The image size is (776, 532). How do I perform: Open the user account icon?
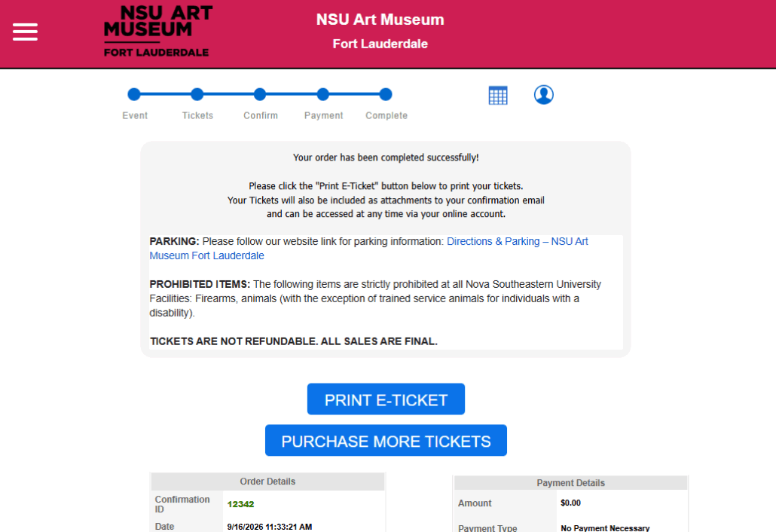[543, 94]
